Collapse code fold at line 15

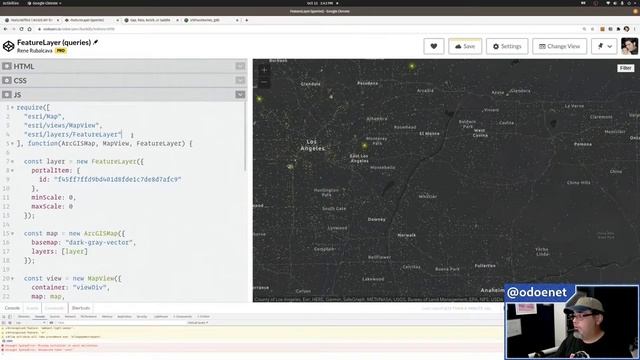[x=12, y=233]
